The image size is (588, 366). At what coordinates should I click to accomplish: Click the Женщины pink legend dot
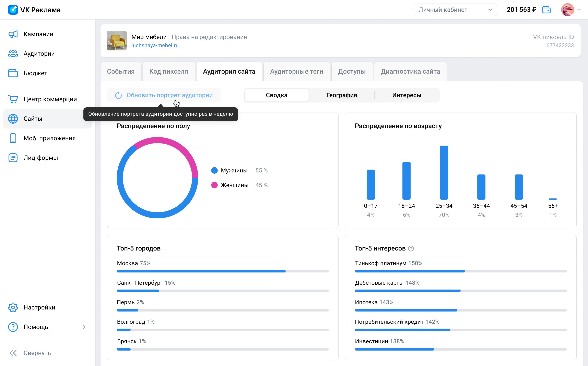pyautogui.click(x=214, y=185)
